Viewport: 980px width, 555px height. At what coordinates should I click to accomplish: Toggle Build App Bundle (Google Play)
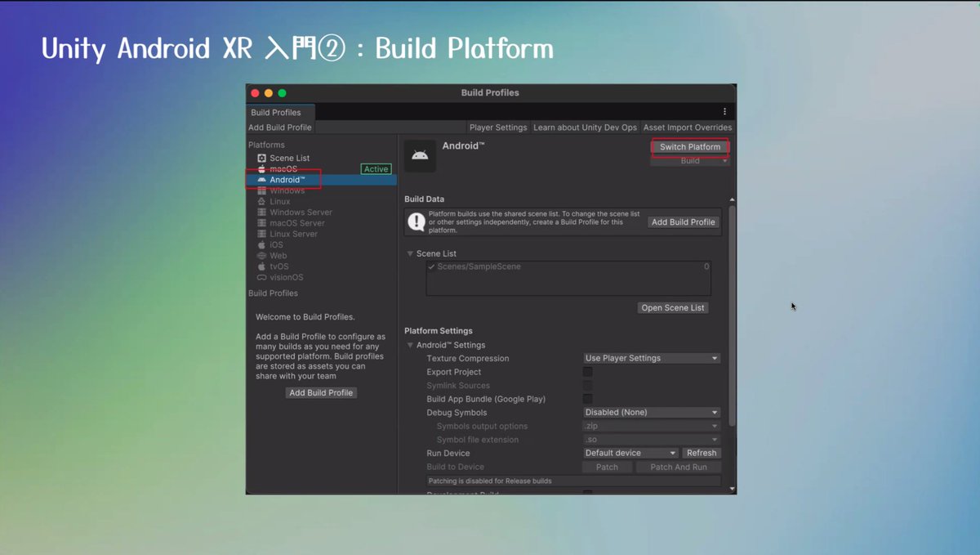point(586,399)
